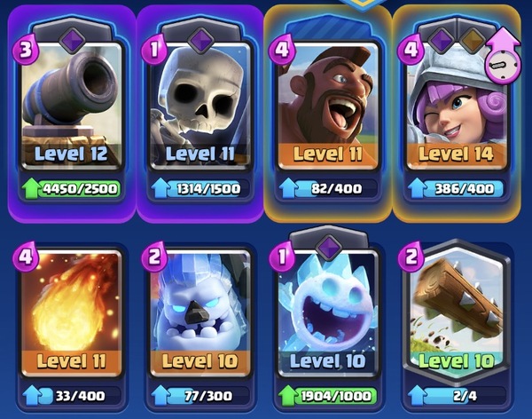The width and height of the screenshot is (532, 419).
Task: Click the purple evolution gem above Cannon
Action: pos(73,41)
